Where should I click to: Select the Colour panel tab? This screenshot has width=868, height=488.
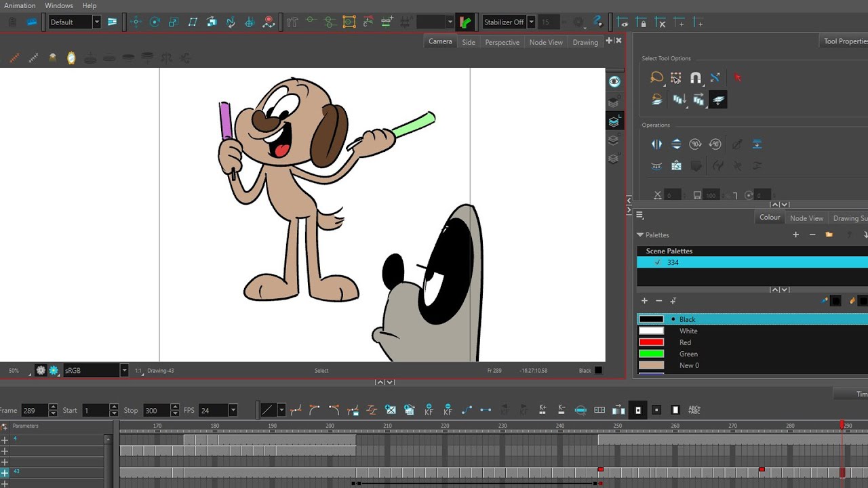click(x=770, y=217)
